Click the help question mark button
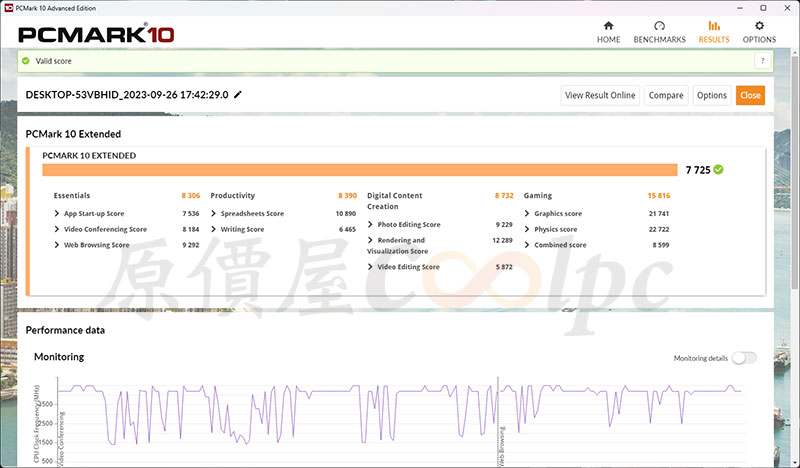 click(763, 61)
